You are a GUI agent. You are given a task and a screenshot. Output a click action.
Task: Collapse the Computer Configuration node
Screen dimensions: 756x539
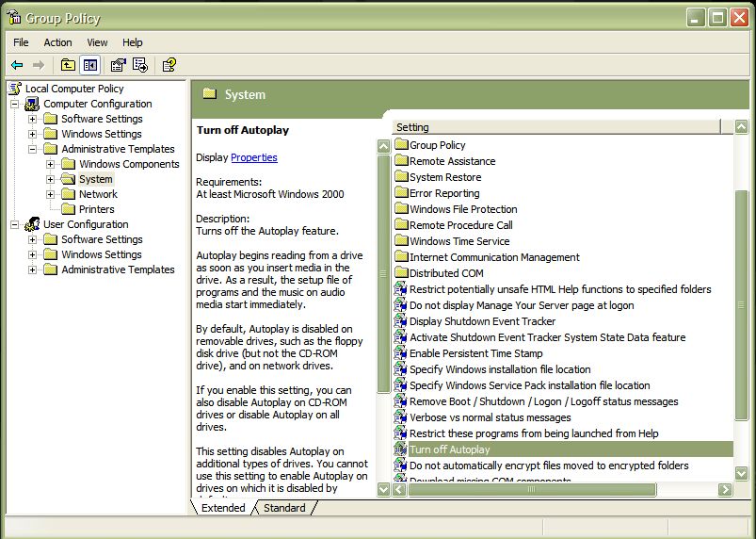15,104
